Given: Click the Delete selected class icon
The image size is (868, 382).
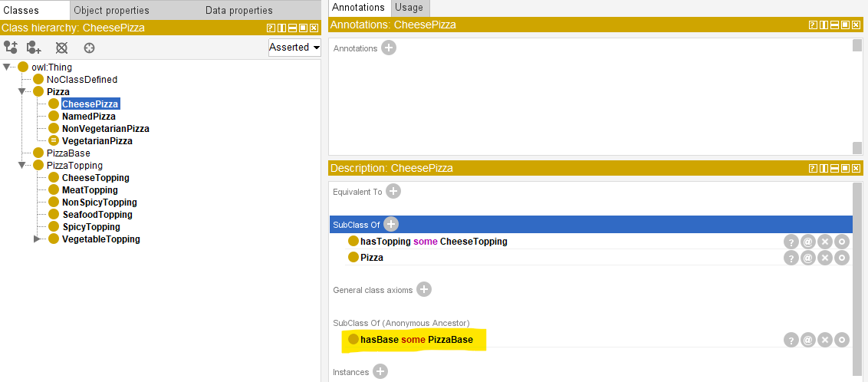Looking at the screenshot, I should (x=61, y=48).
